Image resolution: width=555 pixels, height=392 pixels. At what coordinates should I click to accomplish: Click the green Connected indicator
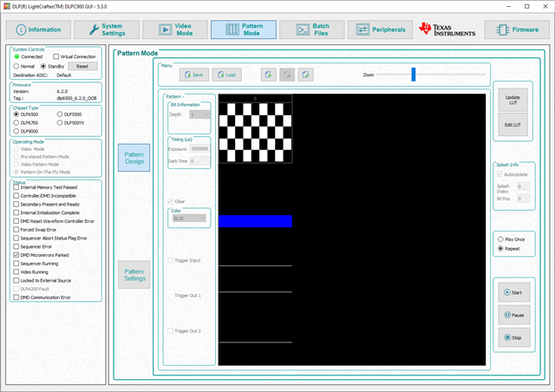(16, 56)
